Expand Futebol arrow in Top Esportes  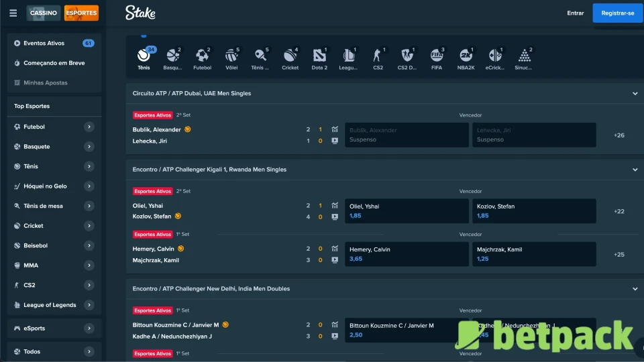(89, 127)
